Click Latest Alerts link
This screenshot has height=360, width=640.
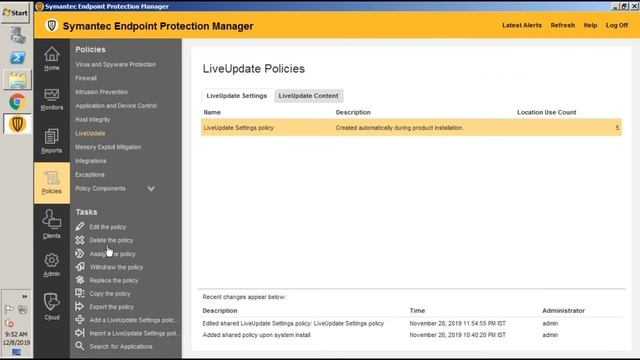pyautogui.click(x=522, y=25)
